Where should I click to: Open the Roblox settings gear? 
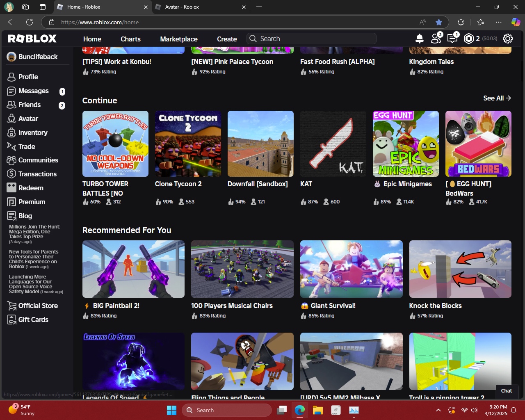(x=508, y=39)
